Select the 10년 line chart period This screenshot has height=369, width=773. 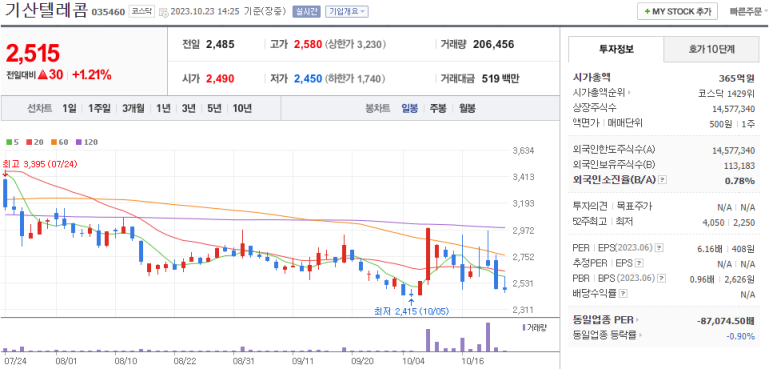242,108
